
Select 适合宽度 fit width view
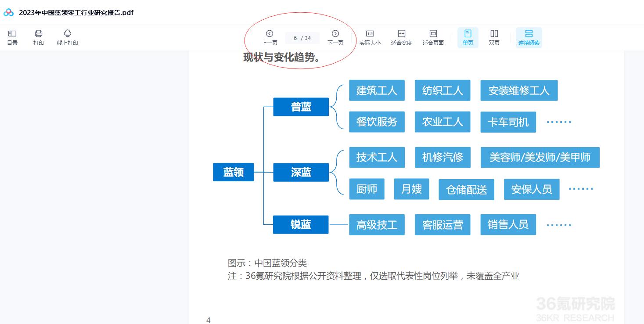[x=401, y=37]
